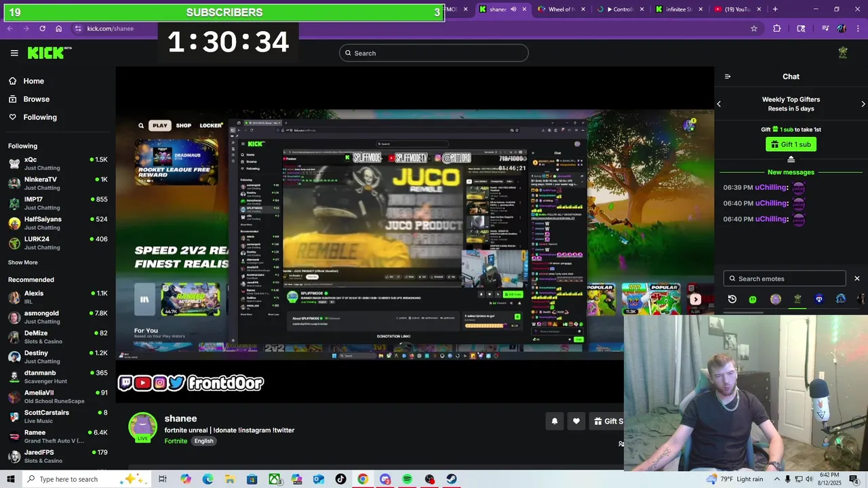Open Chrome three-dot menu
Screen dimensions: 868x488
click(x=858, y=28)
